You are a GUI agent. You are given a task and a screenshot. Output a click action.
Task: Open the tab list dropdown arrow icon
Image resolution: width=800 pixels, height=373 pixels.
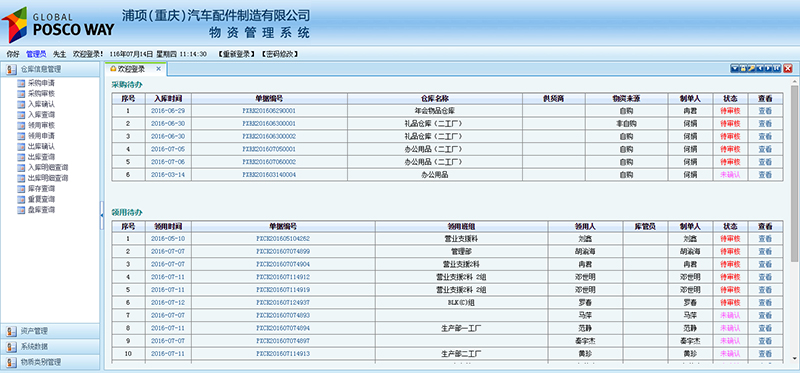click(x=735, y=68)
